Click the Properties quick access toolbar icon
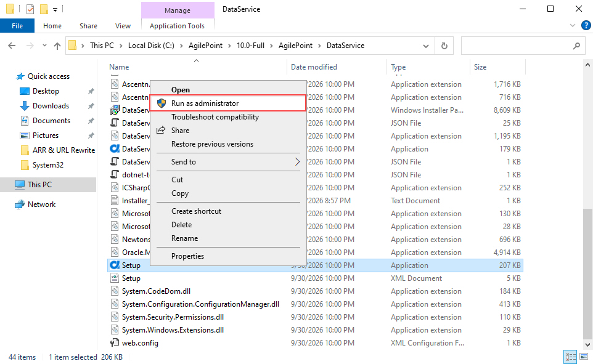 tap(30, 9)
